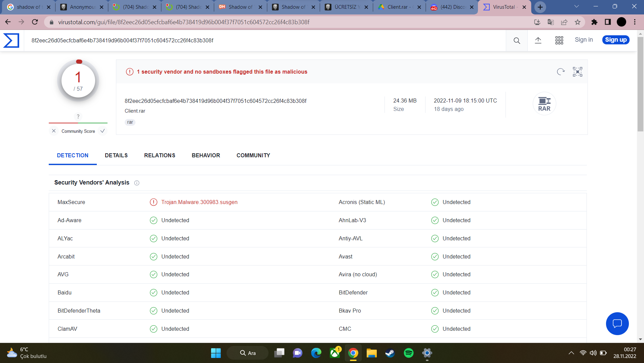Image resolution: width=644 pixels, height=363 pixels.
Task: Click the search magnifier icon in VirusTotal header
Action: 517,41
